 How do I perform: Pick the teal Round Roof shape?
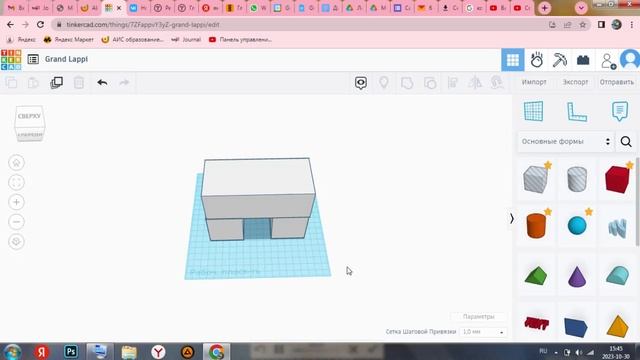click(x=618, y=275)
